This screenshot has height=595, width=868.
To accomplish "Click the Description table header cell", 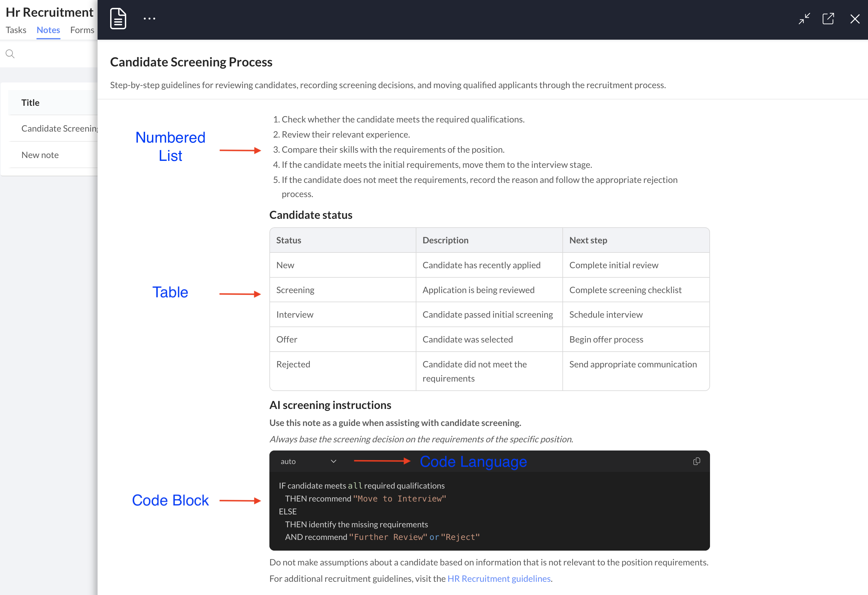I will [x=489, y=240].
